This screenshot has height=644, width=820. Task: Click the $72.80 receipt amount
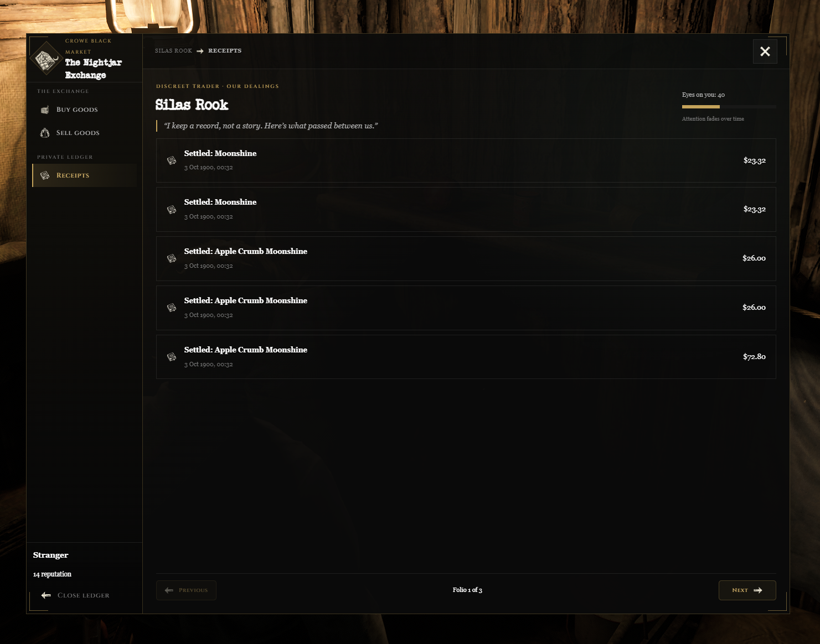[754, 357]
